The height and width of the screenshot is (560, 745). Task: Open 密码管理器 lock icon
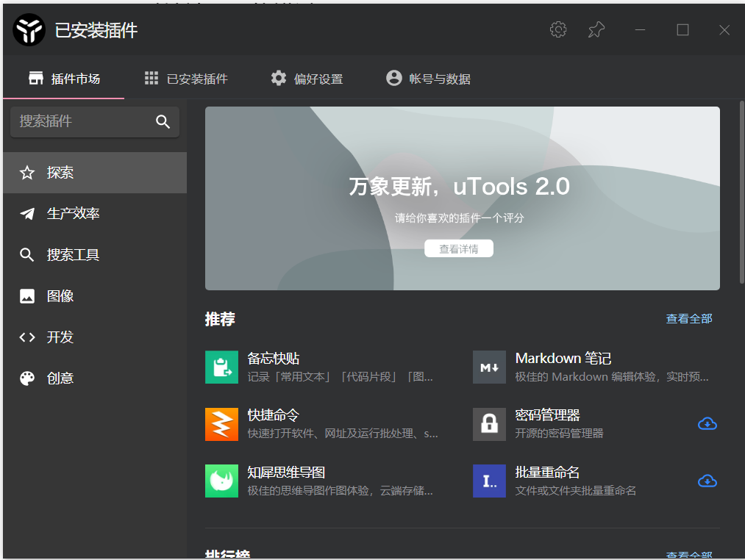(489, 424)
